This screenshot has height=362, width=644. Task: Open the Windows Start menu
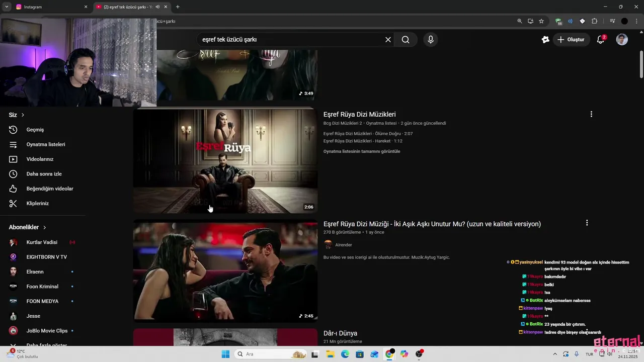225,354
